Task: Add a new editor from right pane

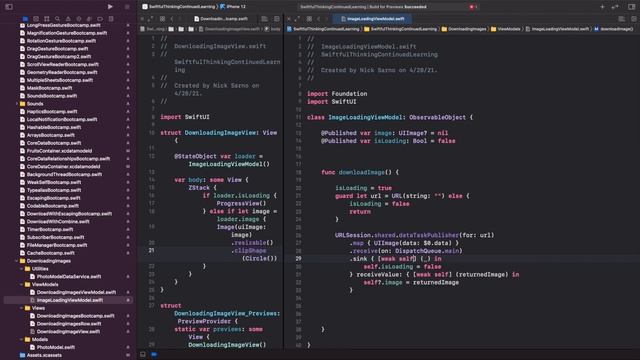Action: [x=633, y=19]
